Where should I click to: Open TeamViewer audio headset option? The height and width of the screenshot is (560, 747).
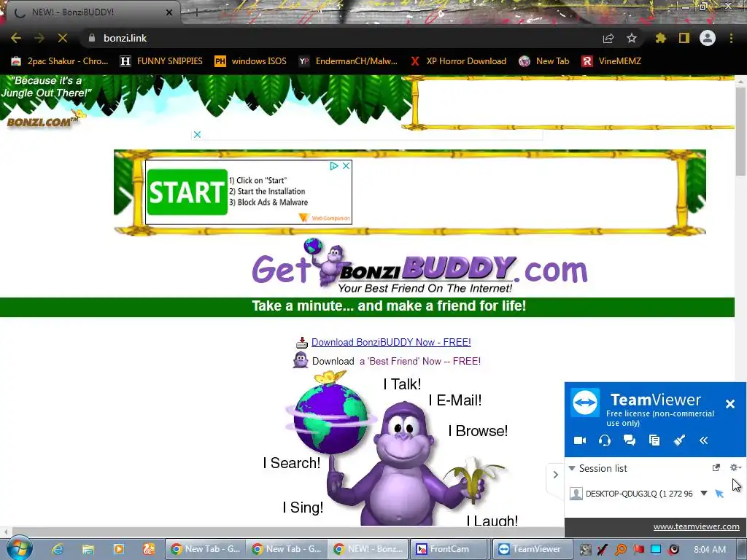tap(605, 440)
